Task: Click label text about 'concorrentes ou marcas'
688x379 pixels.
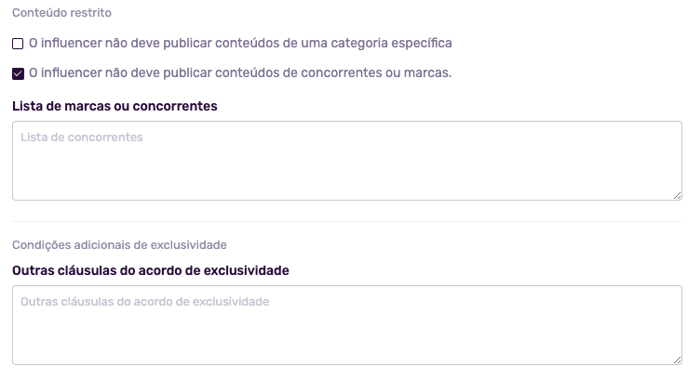Action: click(240, 72)
